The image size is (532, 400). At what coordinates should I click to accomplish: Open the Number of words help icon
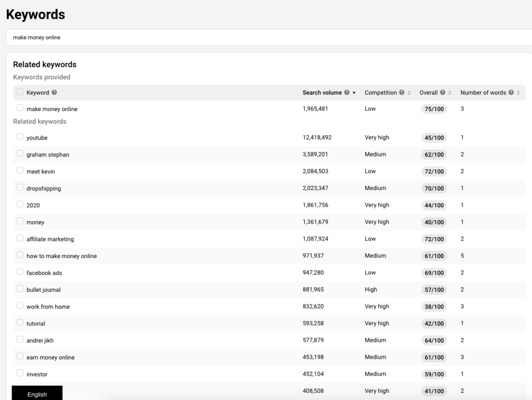click(511, 92)
